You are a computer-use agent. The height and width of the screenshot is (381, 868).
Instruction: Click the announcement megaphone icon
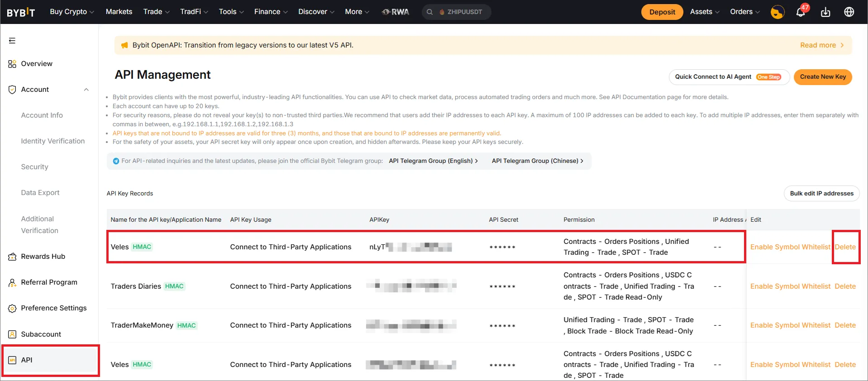point(124,45)
